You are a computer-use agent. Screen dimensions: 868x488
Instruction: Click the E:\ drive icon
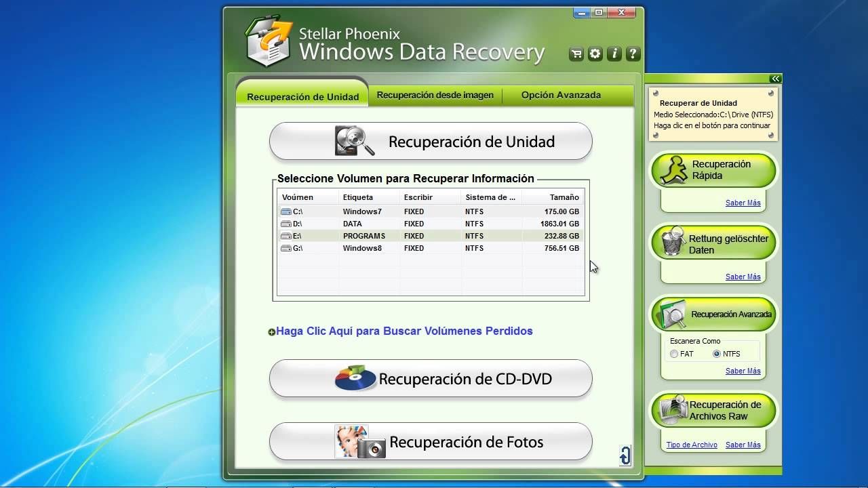click(285, 236)
